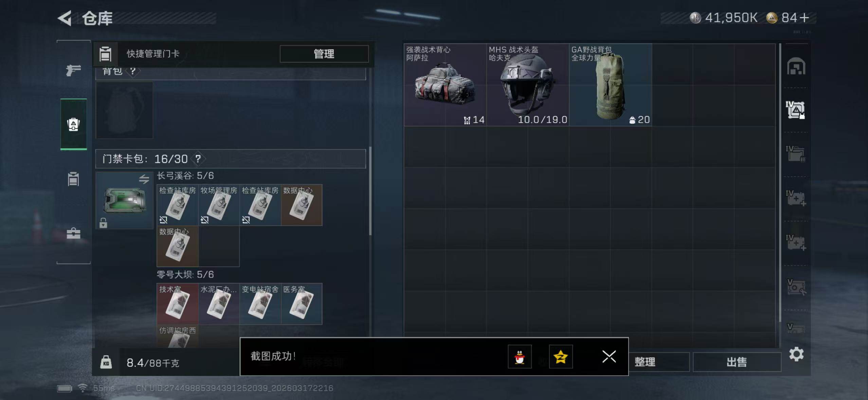This screenshot has height=400, width=868.
Task: Select the backpack category sidebar tab
Action: 74,124
